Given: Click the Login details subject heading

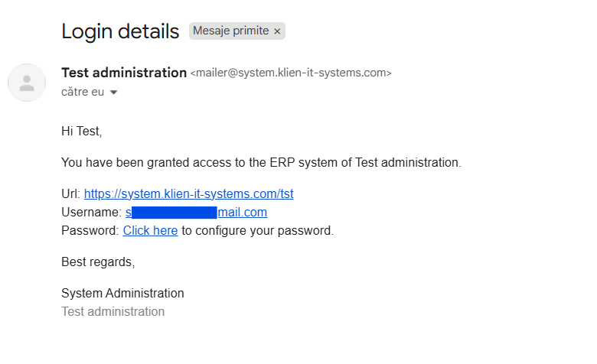Looking at the screenshot, I should tap(120, 31).
